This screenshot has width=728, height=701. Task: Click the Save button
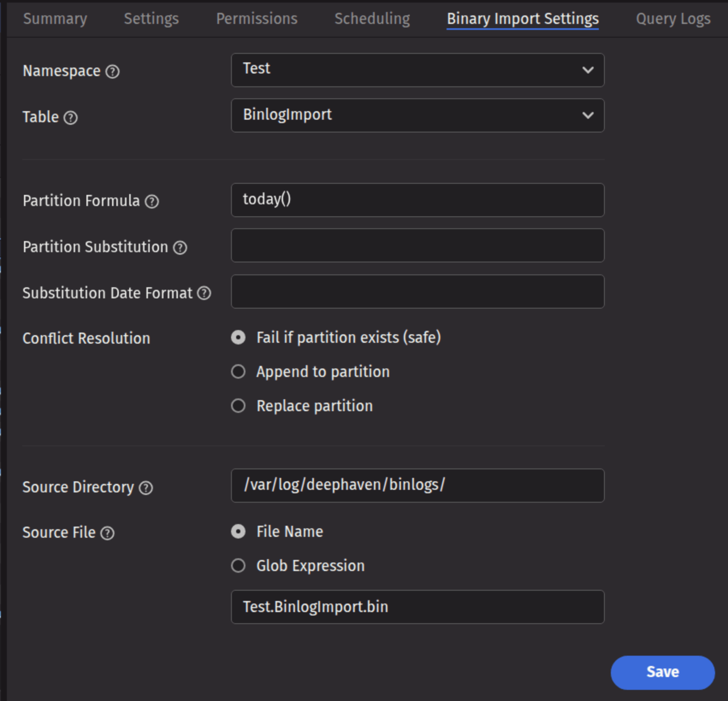pos(662,672)
